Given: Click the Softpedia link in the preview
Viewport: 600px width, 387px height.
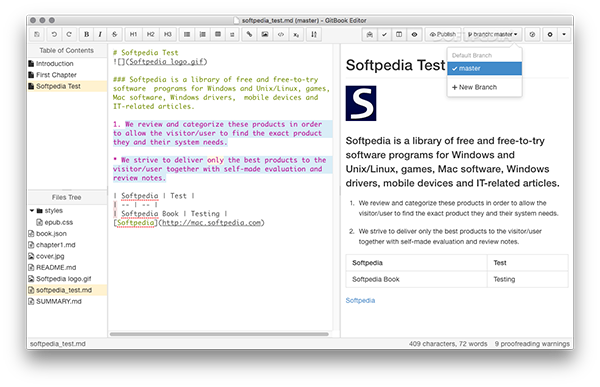Looking at the screenshot, I should click(360, 300).
